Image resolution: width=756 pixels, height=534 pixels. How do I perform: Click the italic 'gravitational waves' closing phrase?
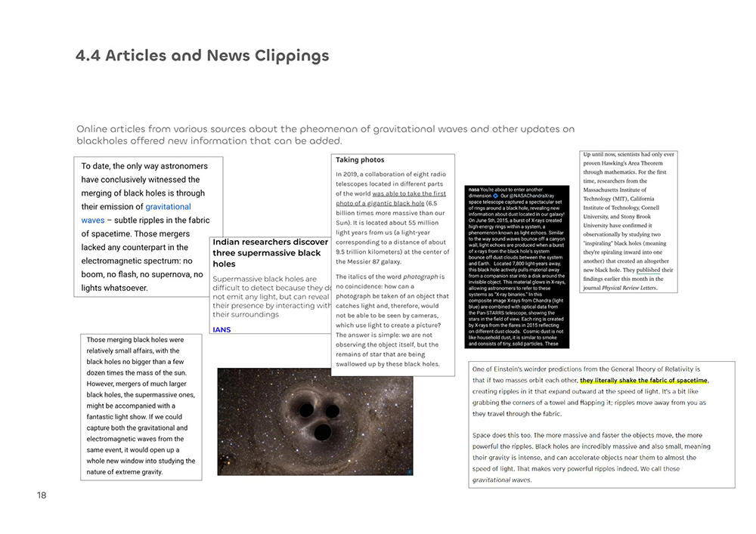click(x=501, y=480)
